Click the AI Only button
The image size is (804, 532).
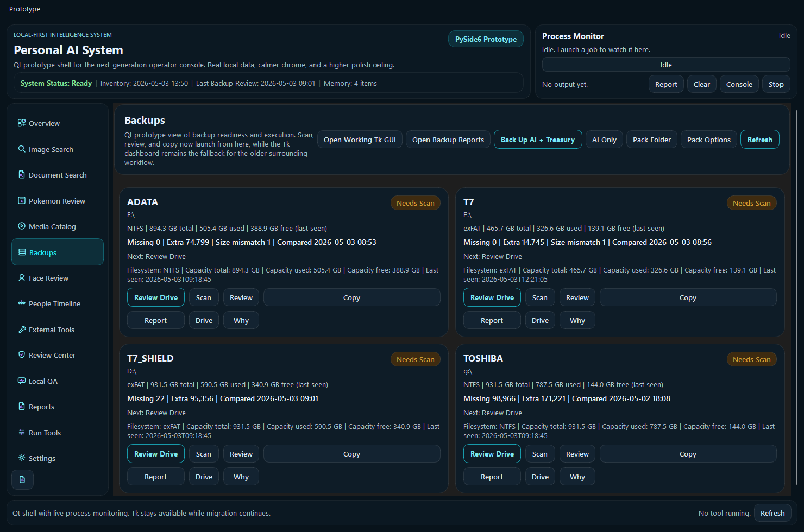(604, 140)
